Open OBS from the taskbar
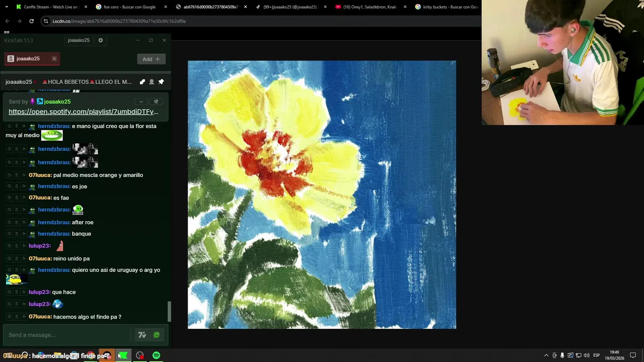This screenshot has width=644, height=362. (x=140, y=355)
